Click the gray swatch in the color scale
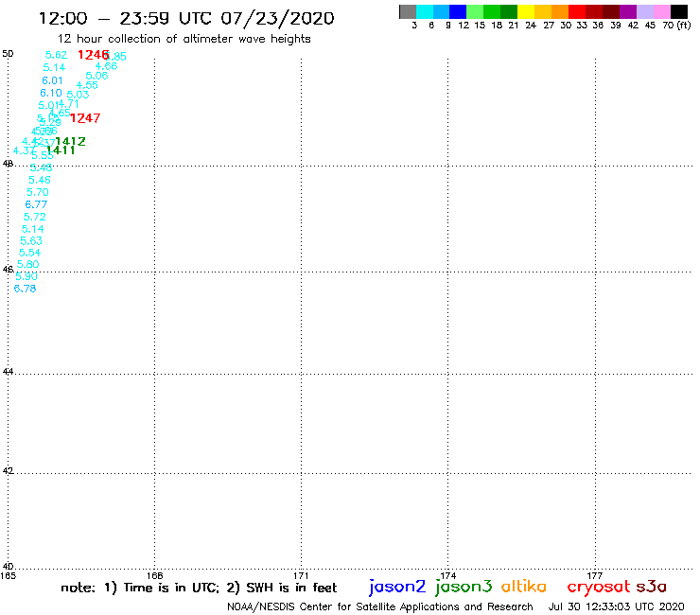Viewport: 700px width, 615px height. (408, 11)
